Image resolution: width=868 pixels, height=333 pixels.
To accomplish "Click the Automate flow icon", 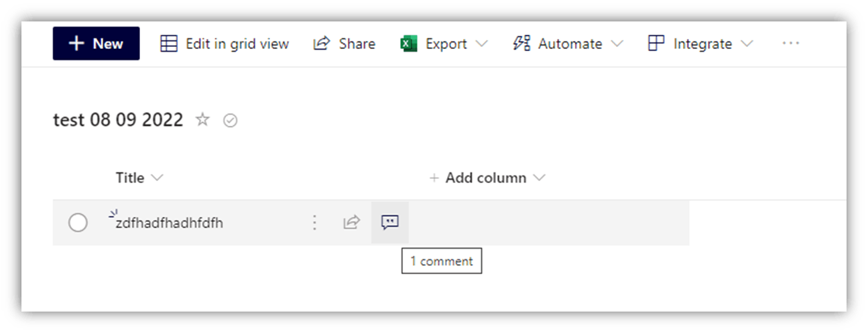I will point(521,44).
